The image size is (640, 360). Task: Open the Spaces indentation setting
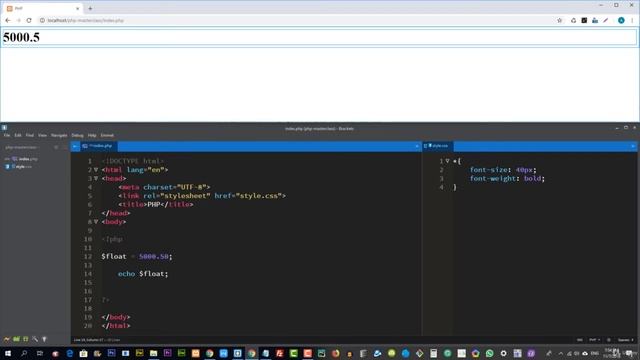tap(625, 340)
